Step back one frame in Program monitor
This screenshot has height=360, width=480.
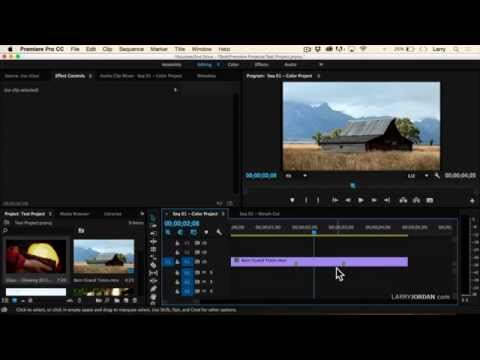pyautogui.click(x=348, y=200)
